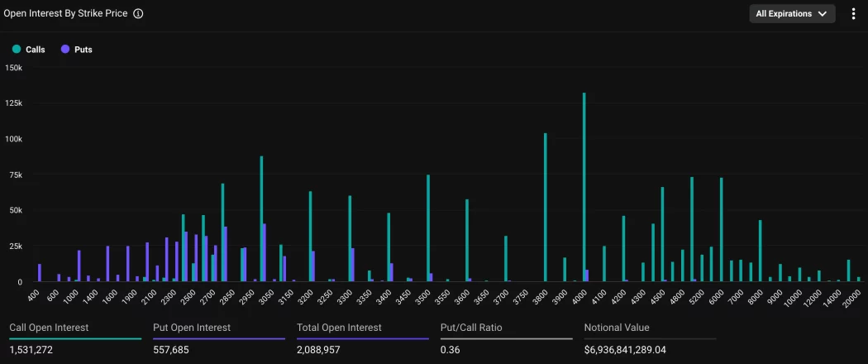The width and height of the screenshot is (868, 364).
Task: Click the call bar at 3800 strike
Action: pos(545,207)
